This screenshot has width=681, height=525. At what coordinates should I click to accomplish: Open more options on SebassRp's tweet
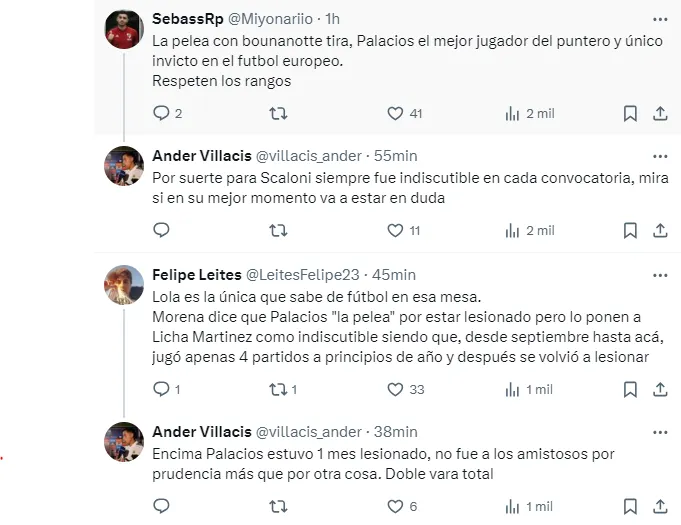[x=659, y=17]
